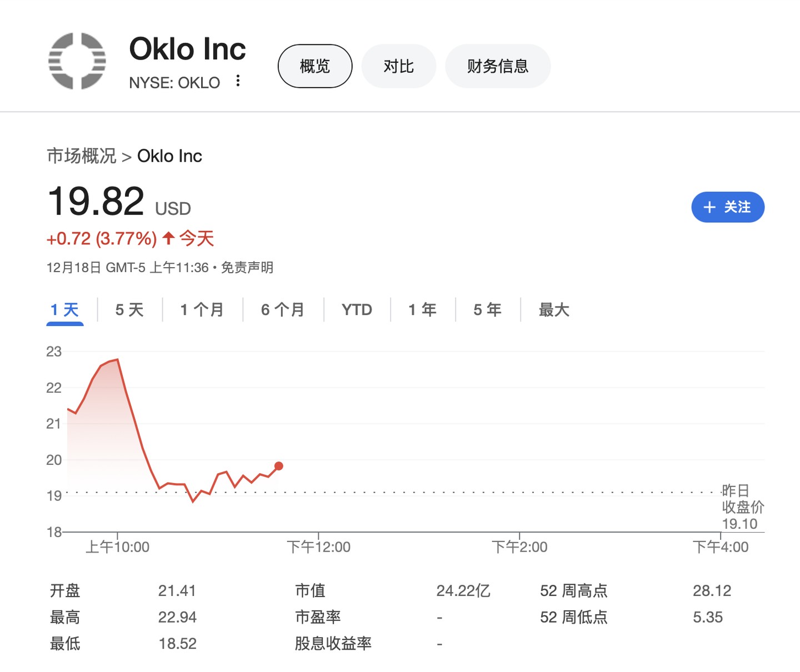The width and height of the screenshot is (800, 672).
Task: Show the YTD chart range
Action: point(357,309)
